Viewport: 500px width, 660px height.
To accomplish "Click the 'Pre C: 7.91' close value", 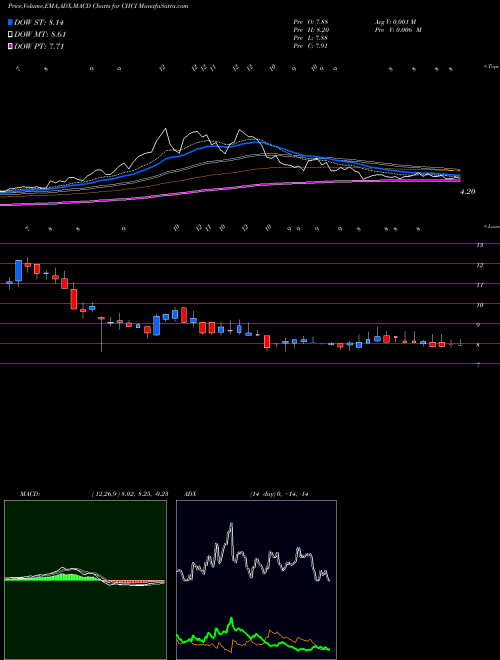I will click(x=311, y=46).
